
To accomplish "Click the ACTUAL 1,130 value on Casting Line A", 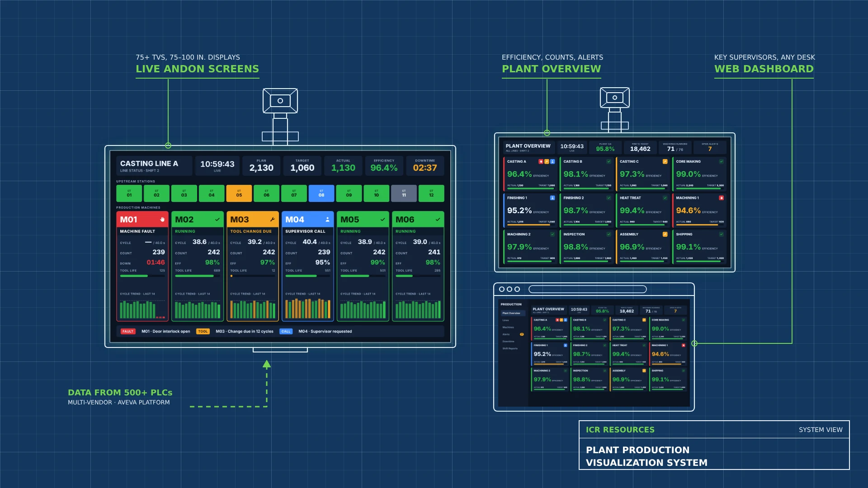I will click(343, 168).
